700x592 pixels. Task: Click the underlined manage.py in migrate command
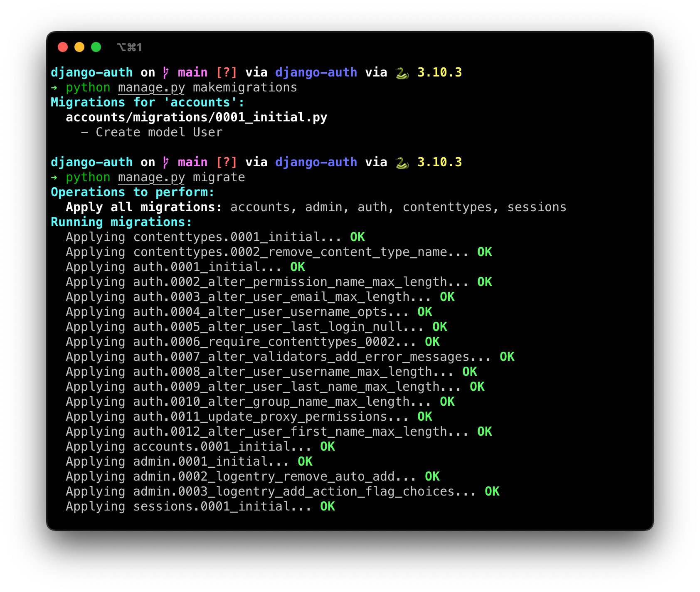[x=151, y=178]
